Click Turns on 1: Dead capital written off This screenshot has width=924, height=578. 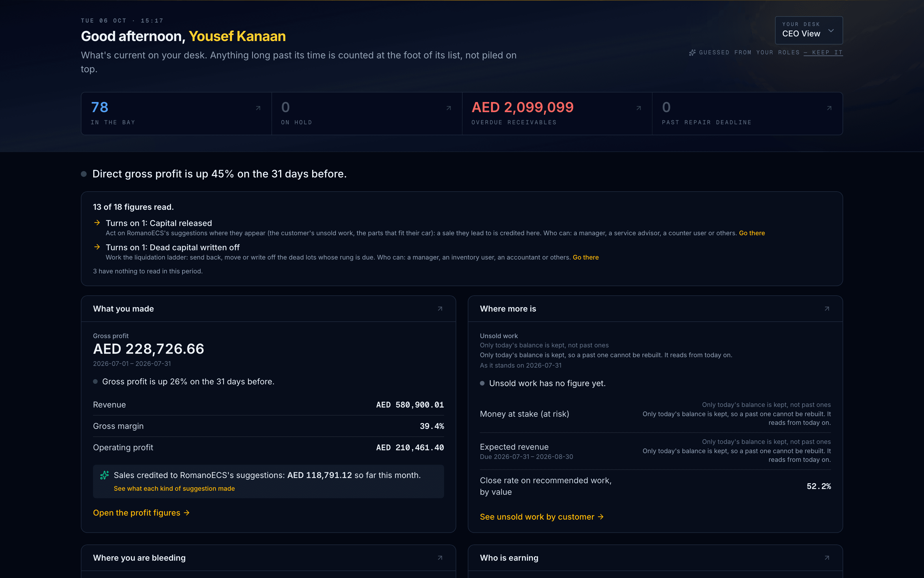173,247
